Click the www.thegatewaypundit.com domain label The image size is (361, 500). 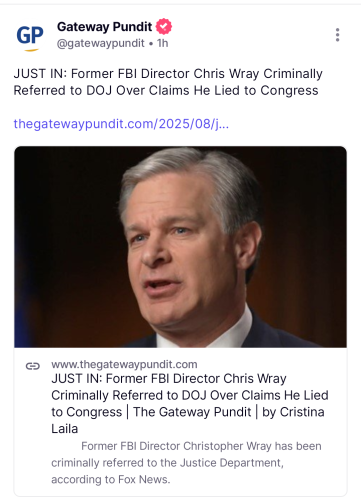(124, 364)
